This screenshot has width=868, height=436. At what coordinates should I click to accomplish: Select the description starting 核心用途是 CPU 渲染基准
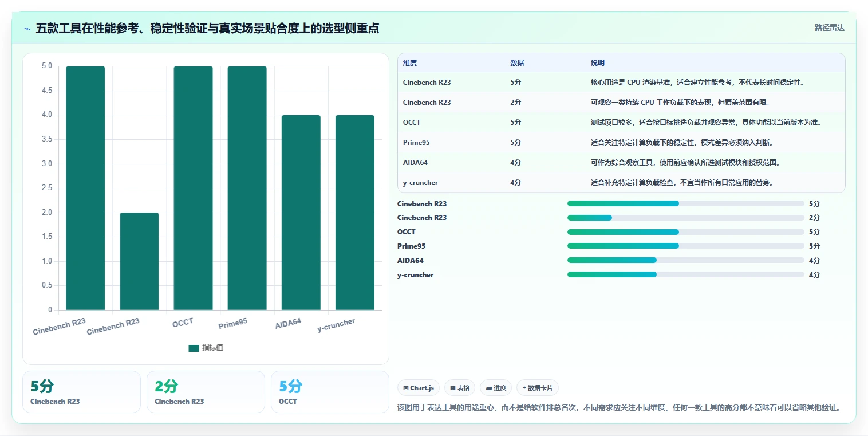point(697,83)
